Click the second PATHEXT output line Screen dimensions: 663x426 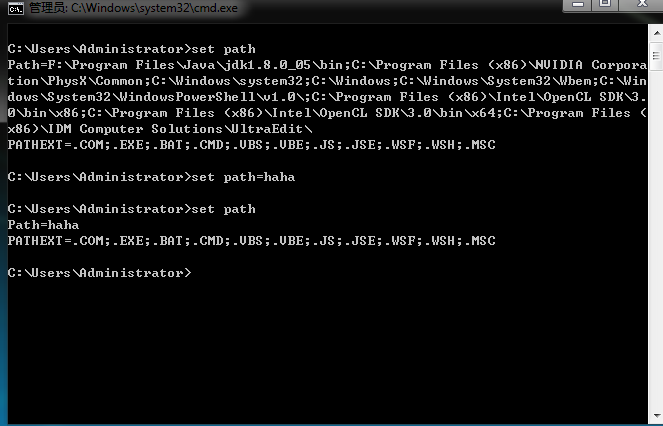pos(252,241)
